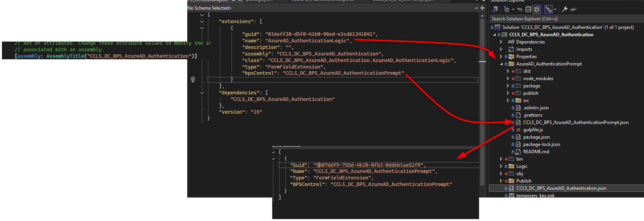Select gulpfile.js in Solution Explorer
The width and height of the screenshot is (644, 221).
pos(533,130)
